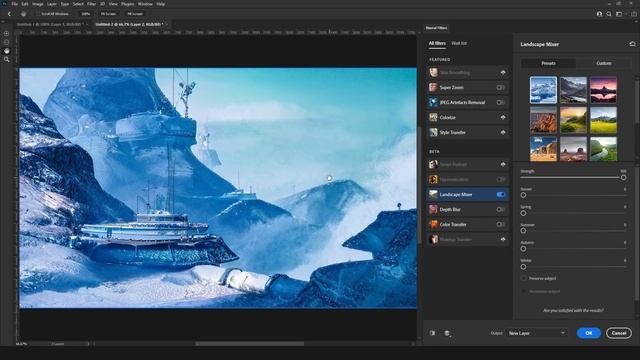Switch to the Custom tab
The width and height of the screenshot is (640, 360).
click(604, 63)
